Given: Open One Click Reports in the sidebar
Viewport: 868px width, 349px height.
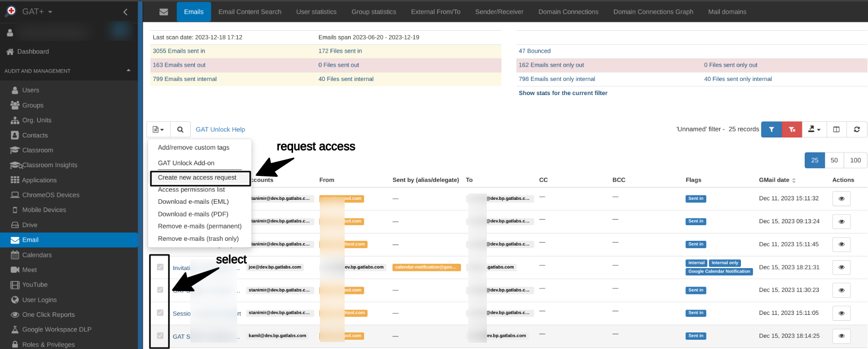Looking at the screenshot, I should pos(49,315).
